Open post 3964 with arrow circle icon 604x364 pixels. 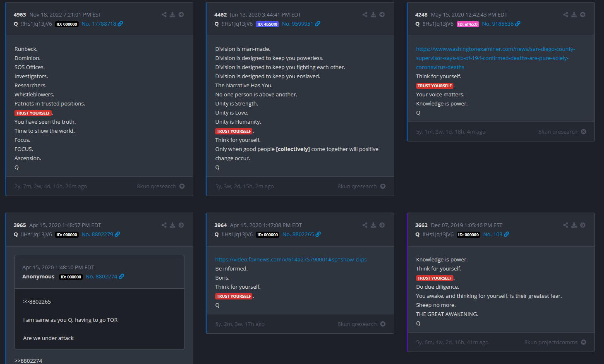[x=382, y=225]
